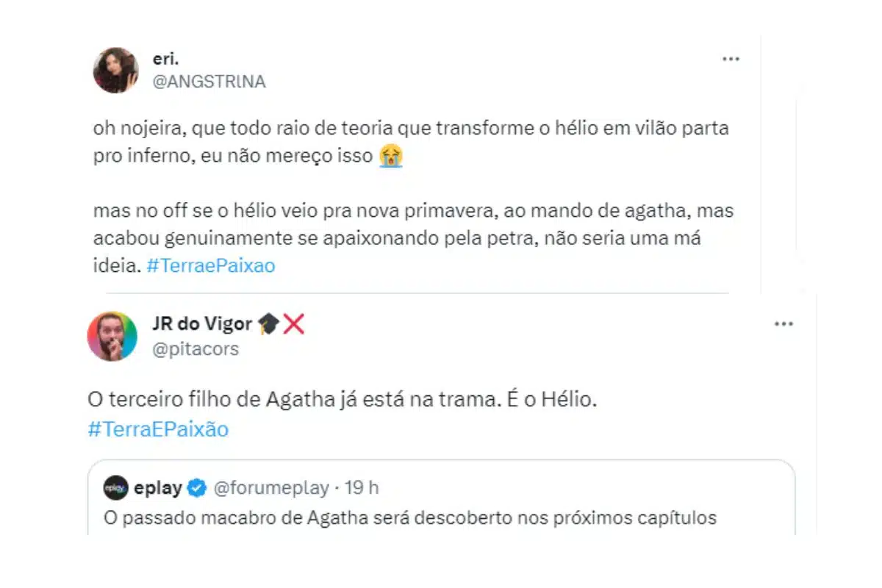882x588 pixels.
Task: Open the #TerraEPaixão hashtag in JR do Vigor's tweet
Action: 158,429
